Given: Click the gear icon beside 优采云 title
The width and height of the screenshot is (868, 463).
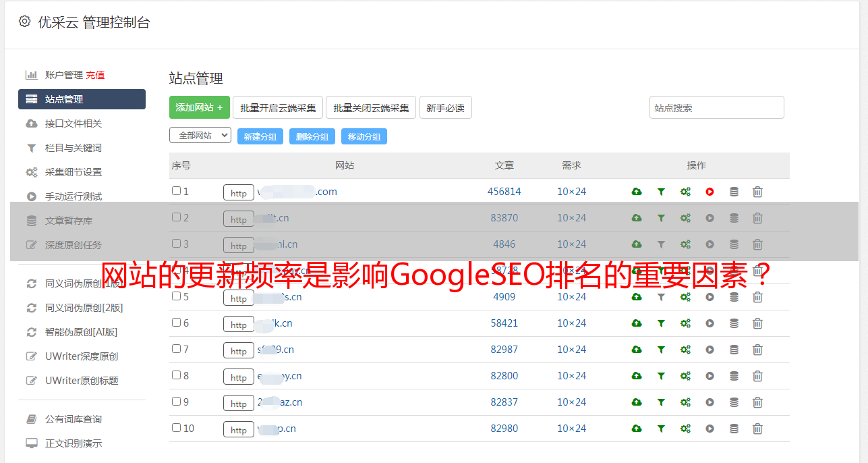Looking at the screenshot, I should coord(25,22).
